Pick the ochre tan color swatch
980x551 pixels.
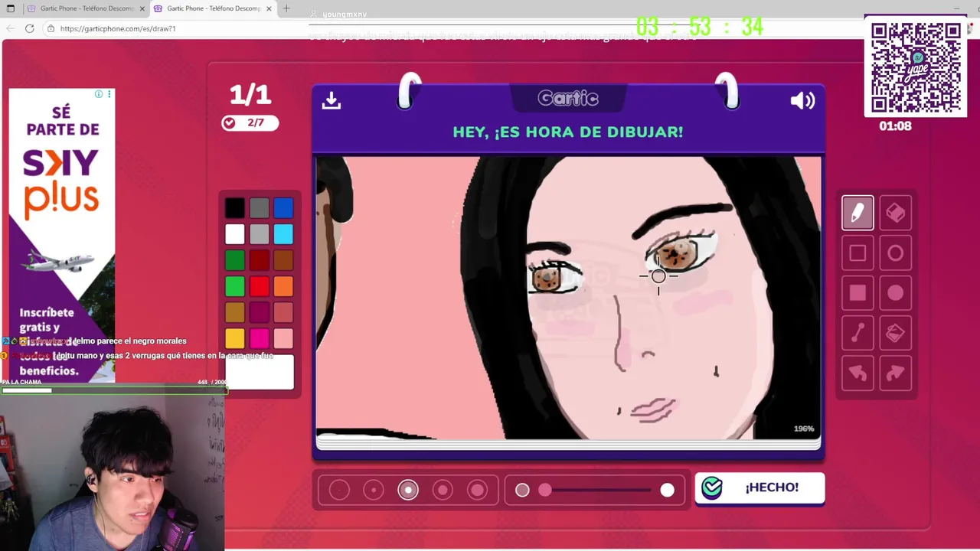235,312
